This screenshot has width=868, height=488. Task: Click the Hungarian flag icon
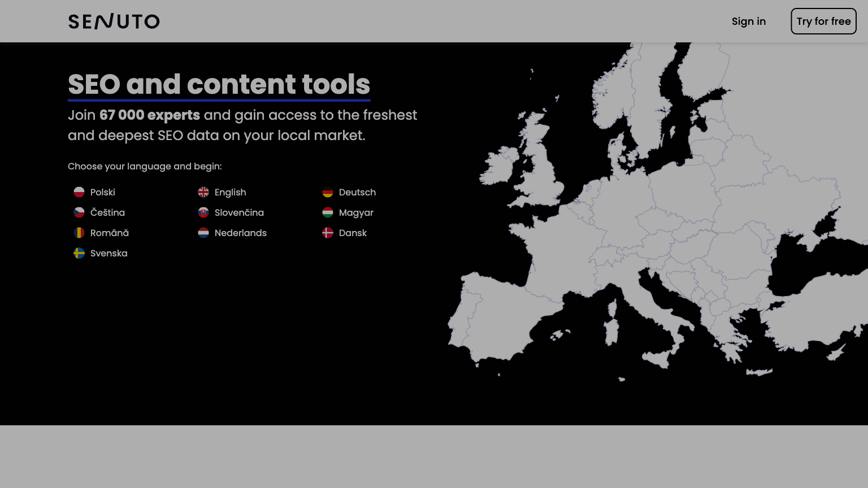coord(328,212)
